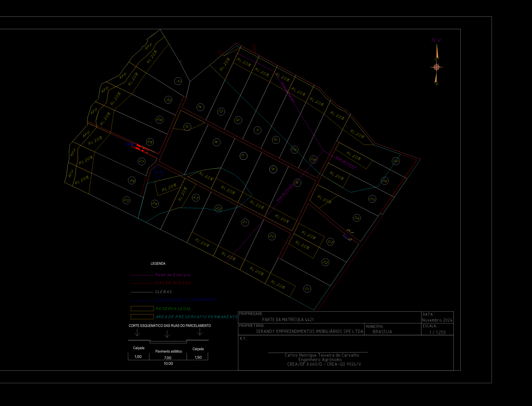The height and width of the screenshot is (406, 532).
Task: Select 'Novembro 2024' date value
Action: coord(437,320)
